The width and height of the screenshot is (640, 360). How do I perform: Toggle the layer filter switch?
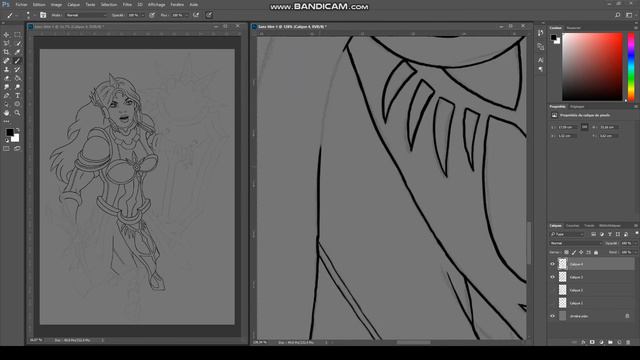coord(636,233)
